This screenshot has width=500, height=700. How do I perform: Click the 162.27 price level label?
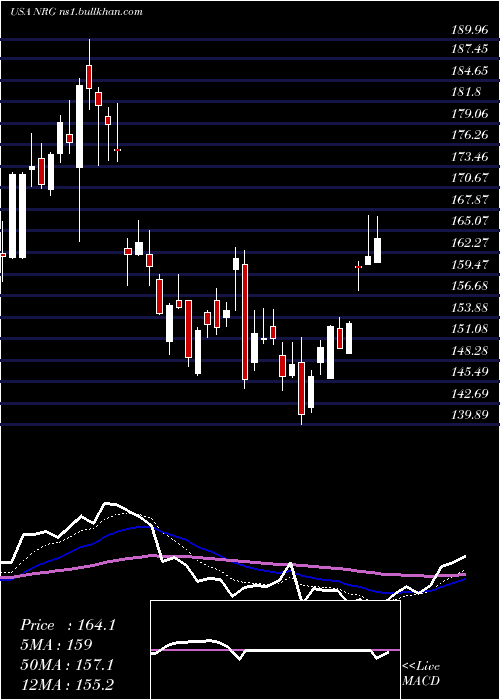pyautogui.click(x=469, y=243)
